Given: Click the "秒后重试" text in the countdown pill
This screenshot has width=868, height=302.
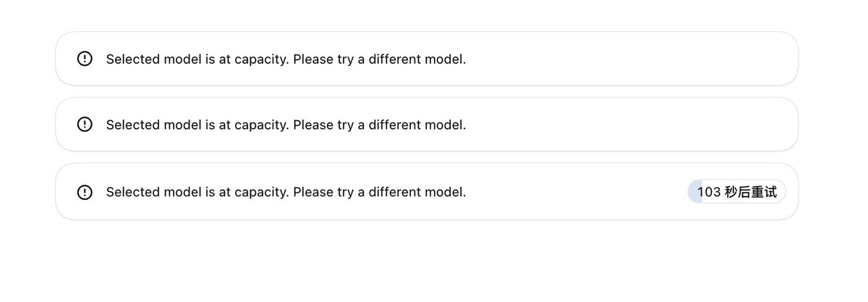Looking at the screenshot, I should click(751, 192).
